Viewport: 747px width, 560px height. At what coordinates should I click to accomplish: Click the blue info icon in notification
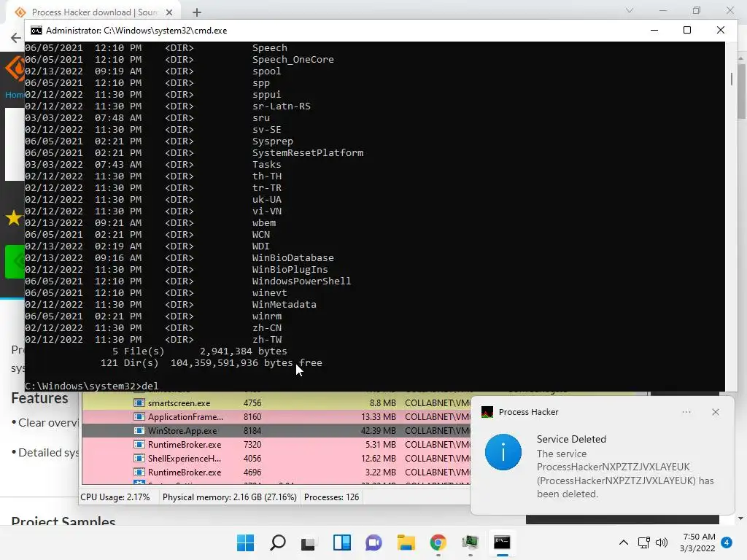503,452
